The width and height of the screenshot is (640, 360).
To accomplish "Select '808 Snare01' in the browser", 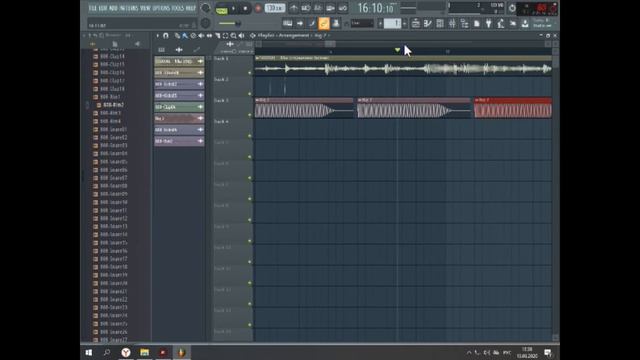I will [113, 129].
